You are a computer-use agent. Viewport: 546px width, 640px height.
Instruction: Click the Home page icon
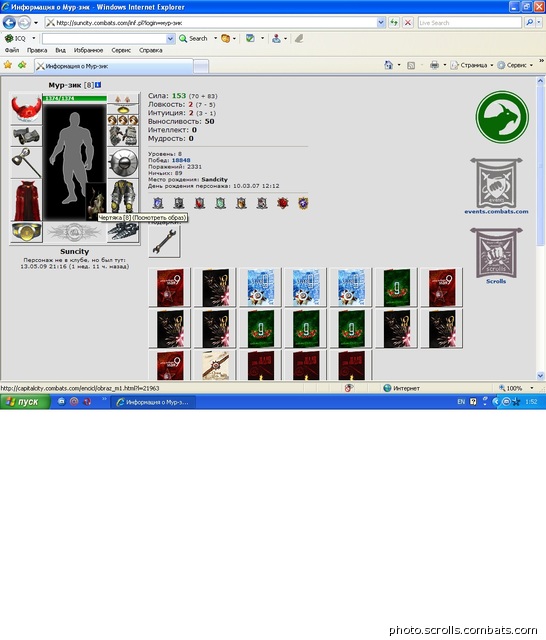point(388,65)
